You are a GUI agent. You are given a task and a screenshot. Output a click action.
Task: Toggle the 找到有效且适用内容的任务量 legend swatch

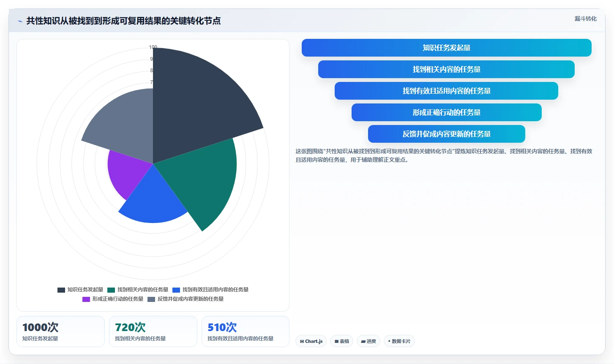[x=176, y=290]
